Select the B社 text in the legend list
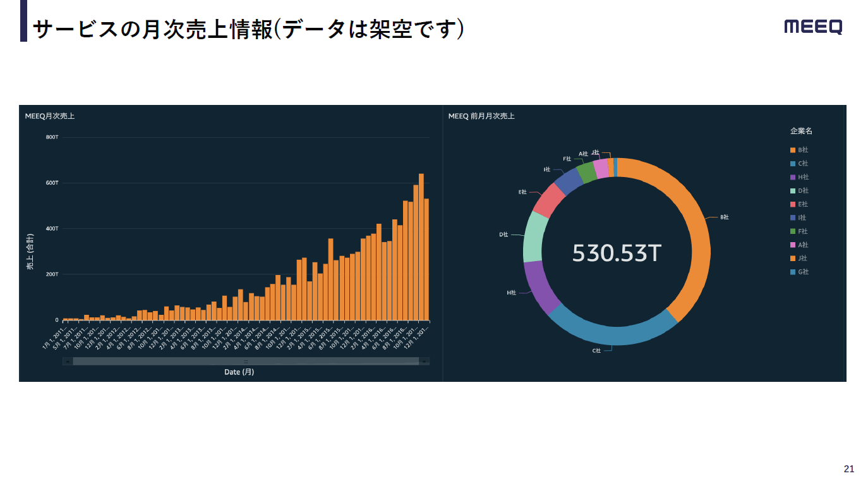Image resolution: width=868 pixels, height=483 pixels. click(x=803, y=150)
